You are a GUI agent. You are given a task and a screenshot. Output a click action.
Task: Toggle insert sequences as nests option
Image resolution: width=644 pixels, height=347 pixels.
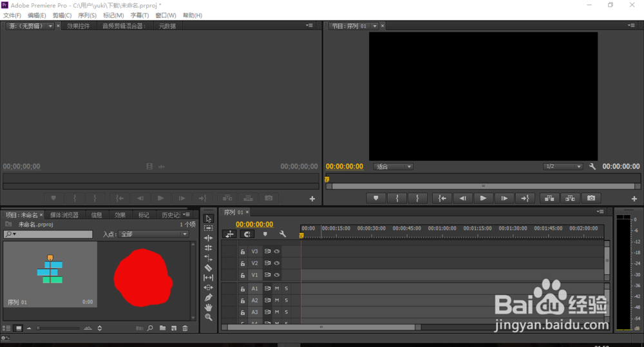pyautogui.click(x=230, y=234)
